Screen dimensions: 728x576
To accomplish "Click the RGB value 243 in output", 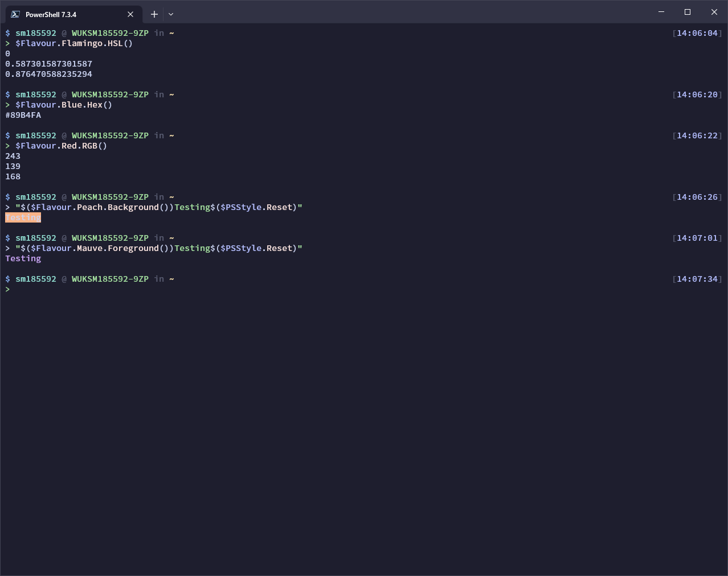I will (x=13, y=156).
